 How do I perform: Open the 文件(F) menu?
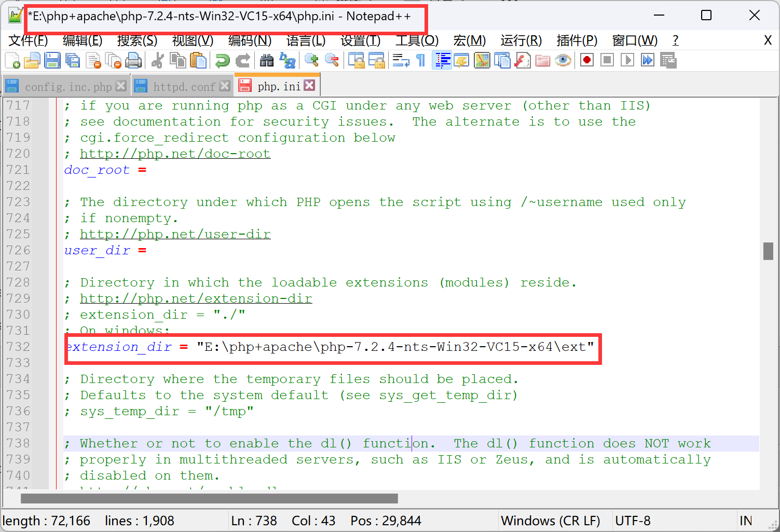29,40
